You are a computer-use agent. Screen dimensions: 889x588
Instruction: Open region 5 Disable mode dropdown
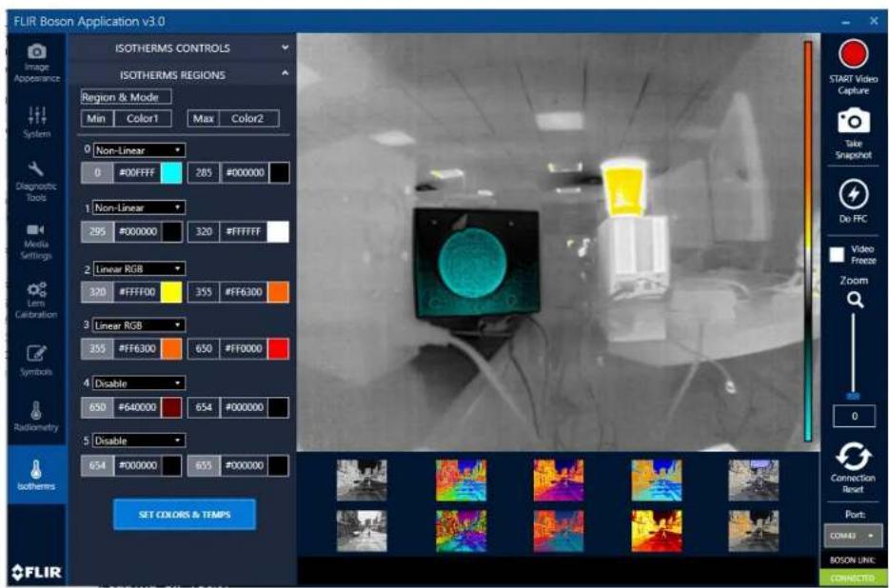click(x=139, y=441)
